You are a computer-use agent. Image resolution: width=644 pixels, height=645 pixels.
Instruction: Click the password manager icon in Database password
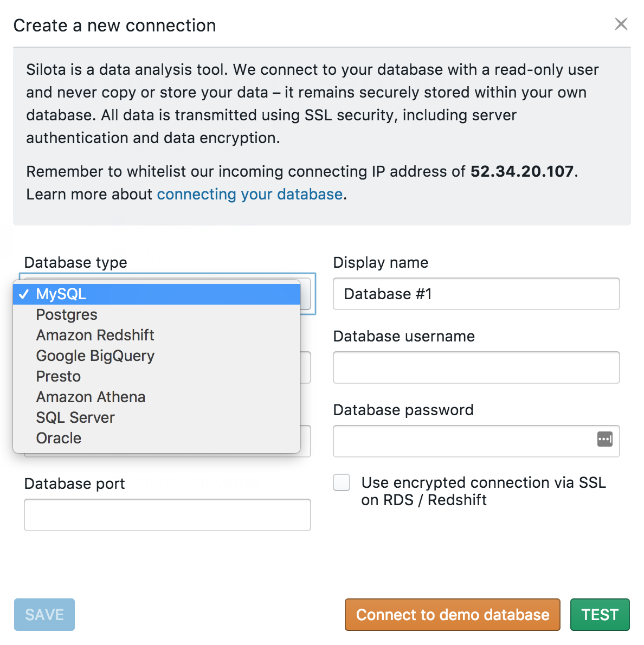point(604,439)
